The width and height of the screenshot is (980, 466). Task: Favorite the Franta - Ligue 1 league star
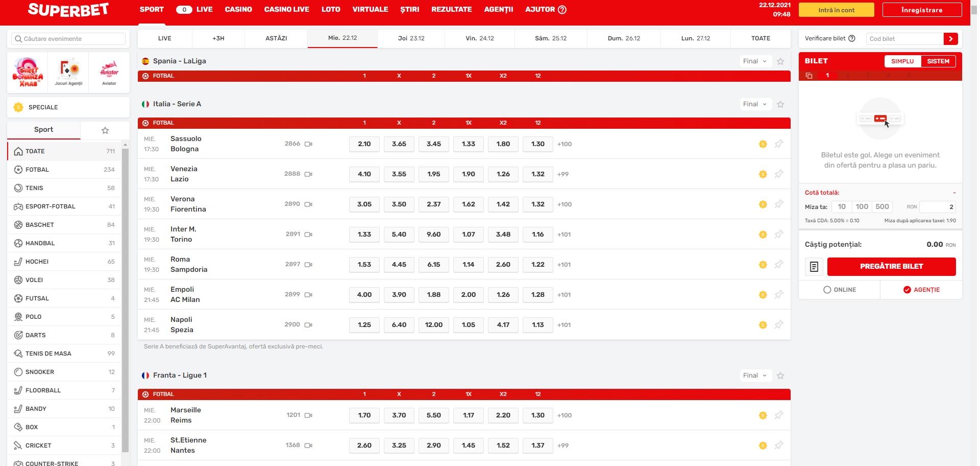[780, 376]
